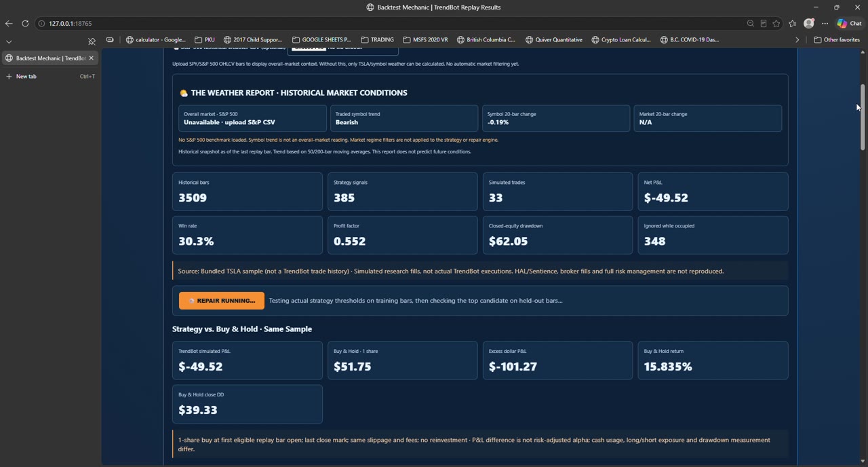The image size is (868, 467).
Task: Select the Overall market S&P 500 card
Action: point(252,118)
